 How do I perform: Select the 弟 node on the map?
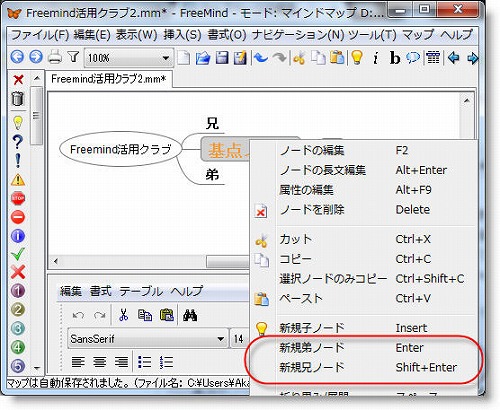point(212,174)
